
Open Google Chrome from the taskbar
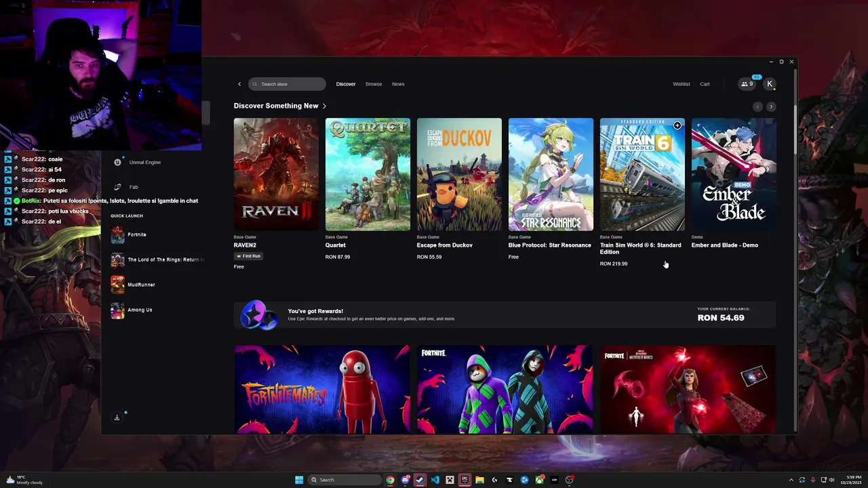pyautogui.click(x=391, y=480)
